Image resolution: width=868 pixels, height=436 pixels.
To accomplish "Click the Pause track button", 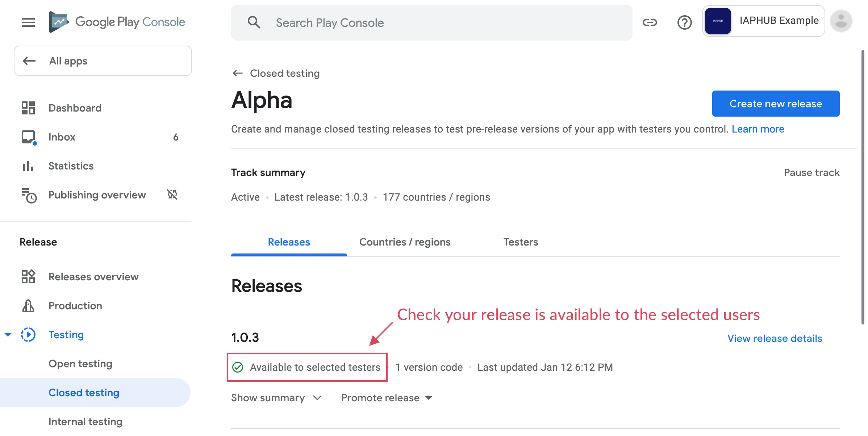I will (811, 172).
